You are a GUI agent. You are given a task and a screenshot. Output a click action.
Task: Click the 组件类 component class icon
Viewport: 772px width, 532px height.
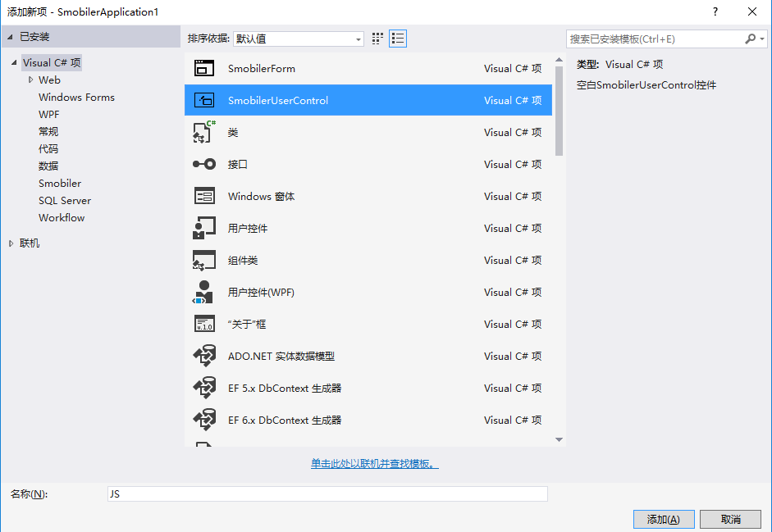point(204,260)
